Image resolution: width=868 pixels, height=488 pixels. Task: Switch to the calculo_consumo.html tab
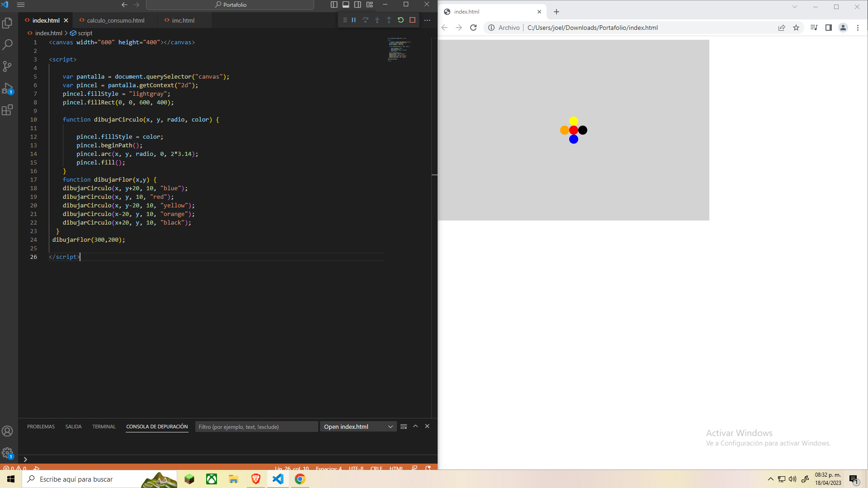click(115, 20)
